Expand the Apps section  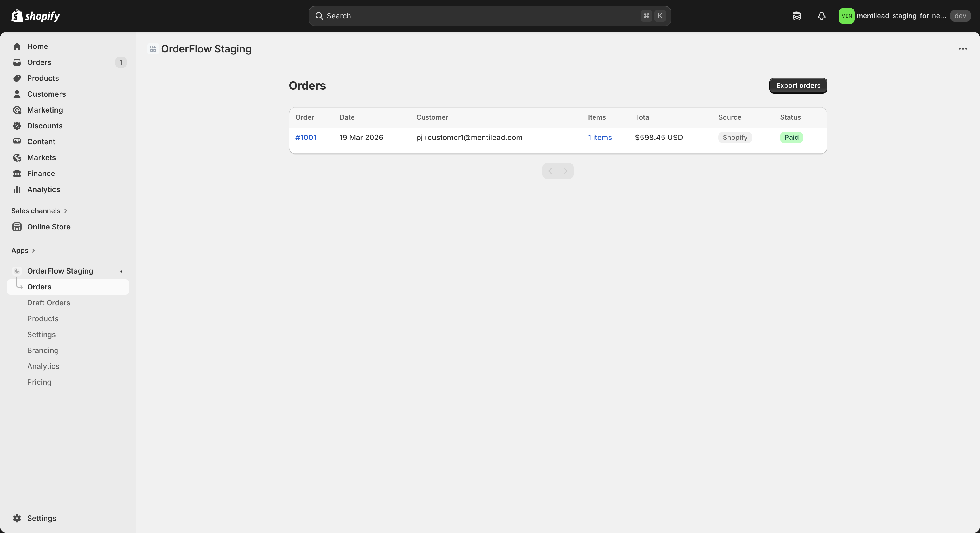[x=23, y=250]
